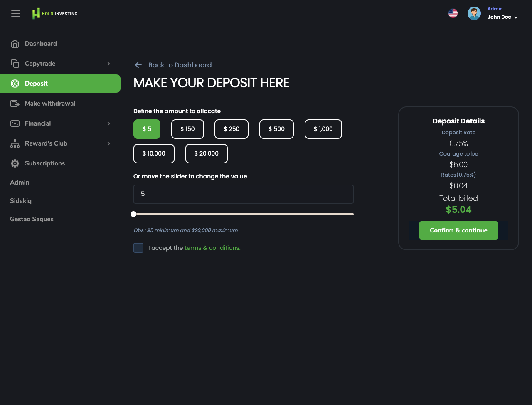Viewport: 532px width, 405px height.
Task: Select the $ 150 amount option
Action: [x=187, y=129]
